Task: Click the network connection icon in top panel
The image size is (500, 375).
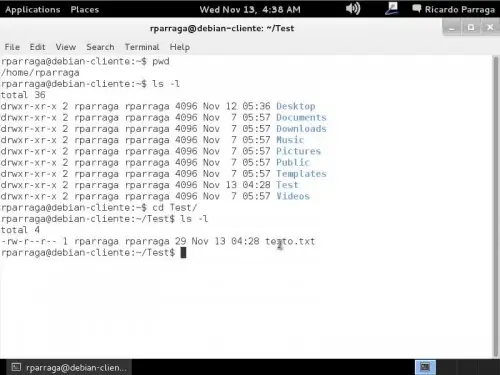Action: (x=392, y=9)
